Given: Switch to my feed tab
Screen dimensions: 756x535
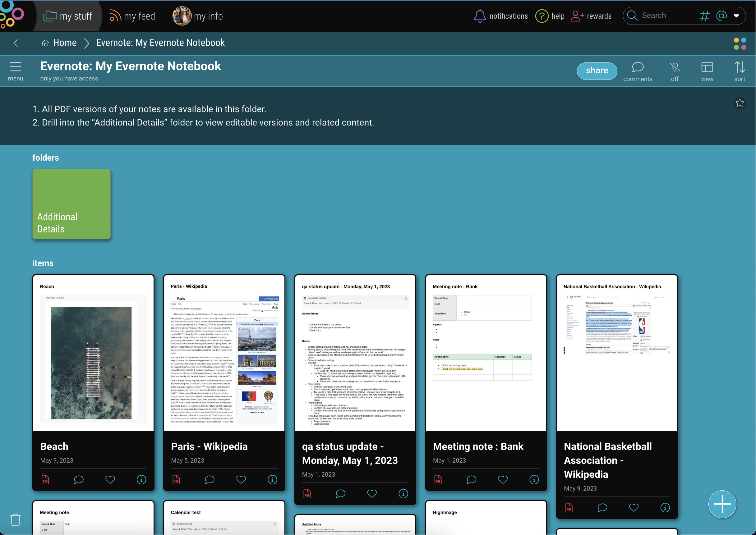Looking at the screenshot, I should tap(132, 16).
